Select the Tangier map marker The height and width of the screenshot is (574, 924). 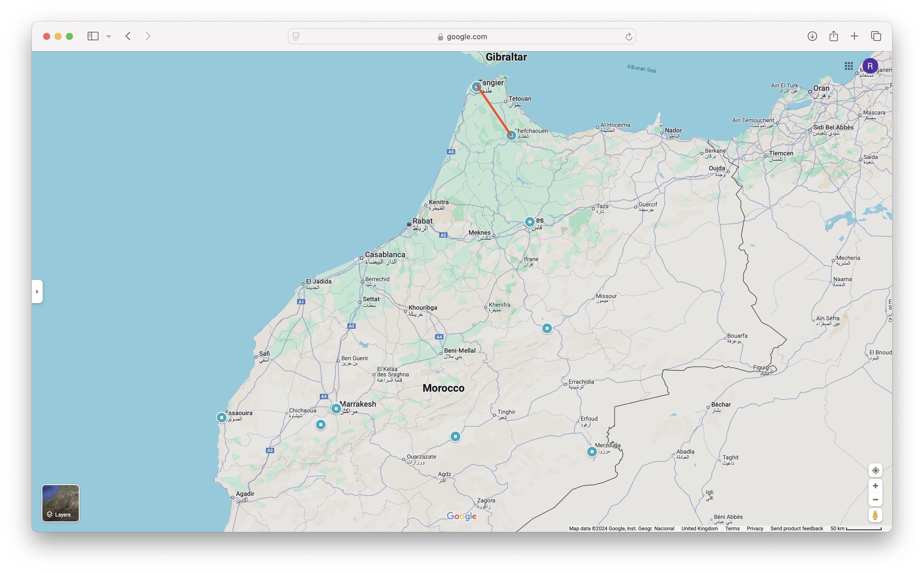tap(476, 86)
